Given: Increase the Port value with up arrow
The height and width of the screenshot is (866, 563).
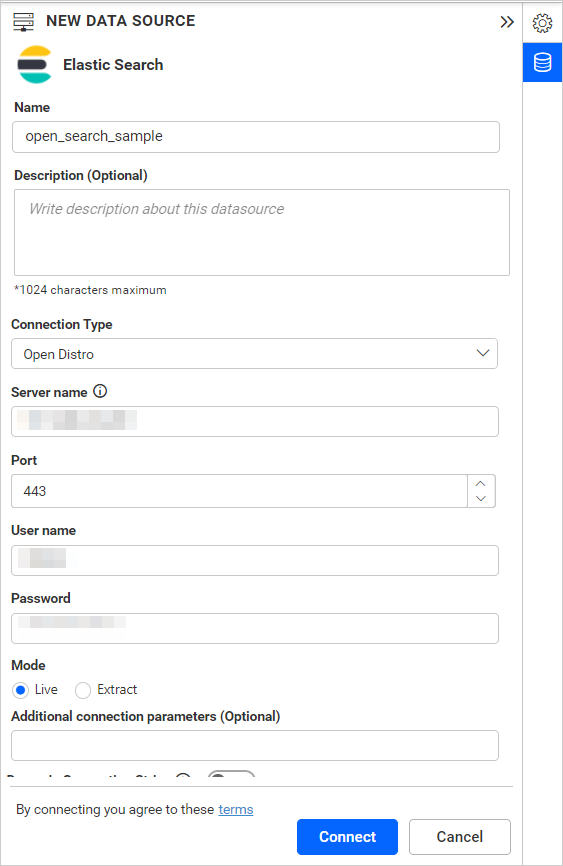Looking at the screenshot, I should (x=481, y=484).
